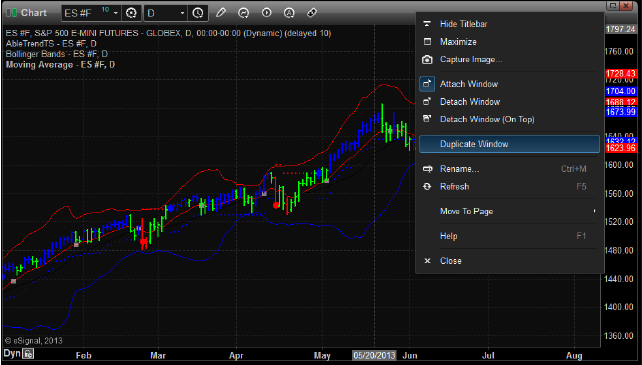This screenshot has height=365, width=642.
Task: Click the blue 1704.00 price tag
Action: [x=621, y=91]
